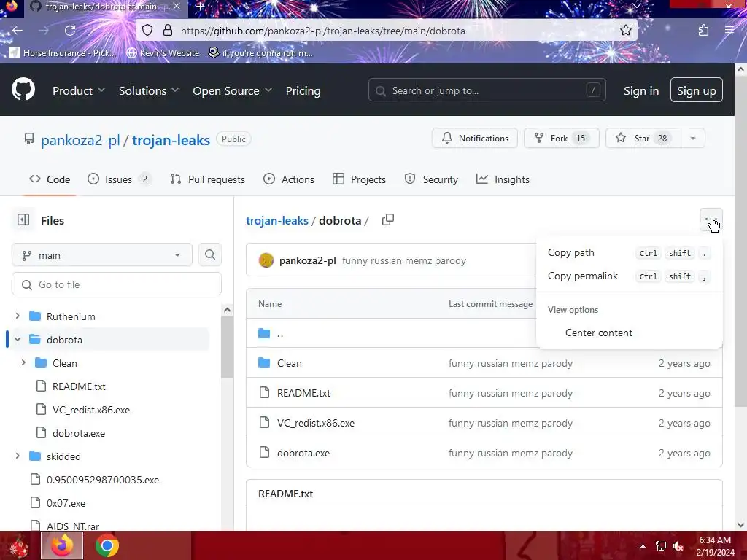Switch to the Security tab

(431, 179)
